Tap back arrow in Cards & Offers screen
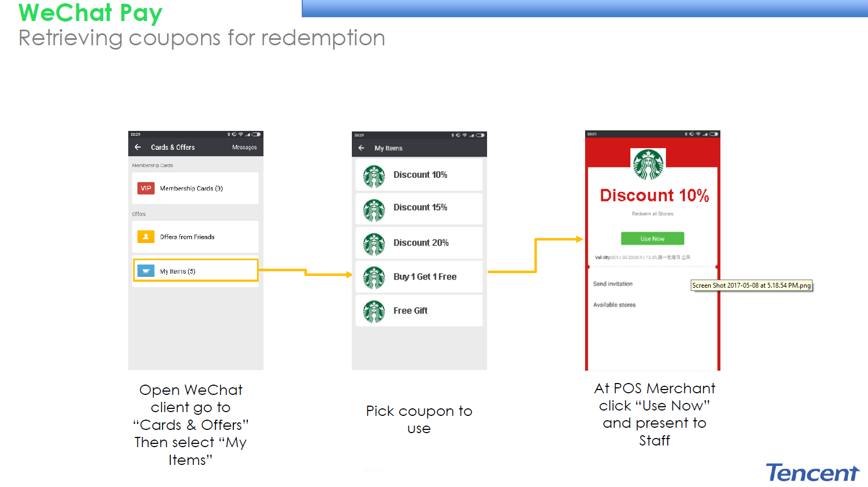 (138, 147)
